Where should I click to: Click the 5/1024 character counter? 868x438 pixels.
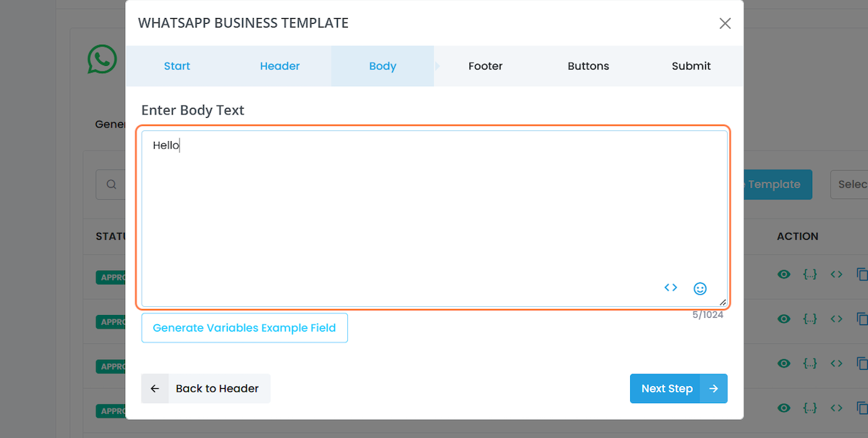pos(707,315)
